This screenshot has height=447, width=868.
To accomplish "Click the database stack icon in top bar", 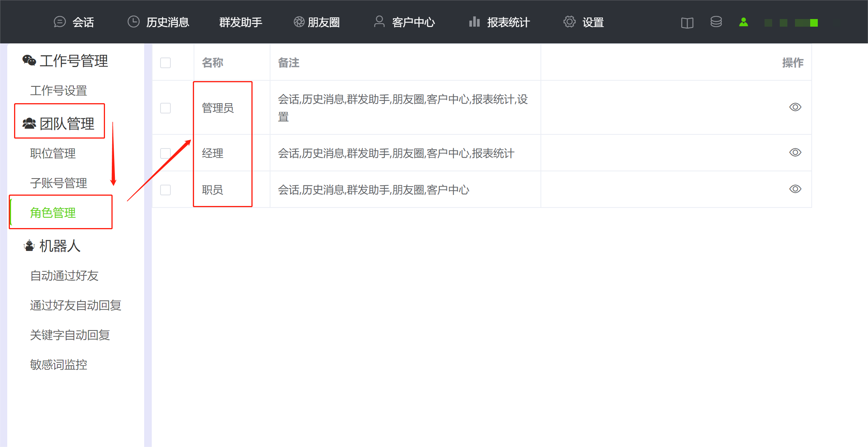I will tap(716, 22).
